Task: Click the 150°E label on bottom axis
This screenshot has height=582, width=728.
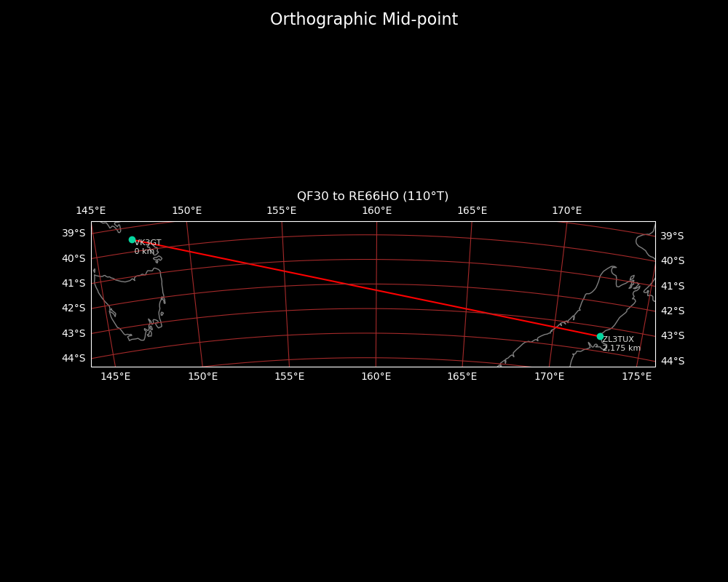Action: point(202,377)
